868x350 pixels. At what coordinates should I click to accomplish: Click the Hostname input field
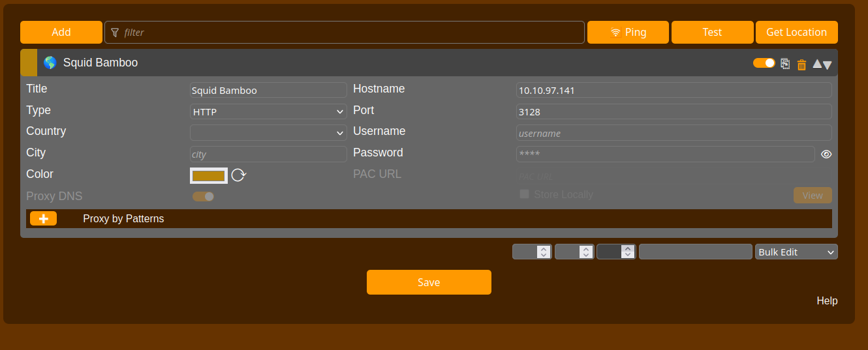[x=674, y=90]
